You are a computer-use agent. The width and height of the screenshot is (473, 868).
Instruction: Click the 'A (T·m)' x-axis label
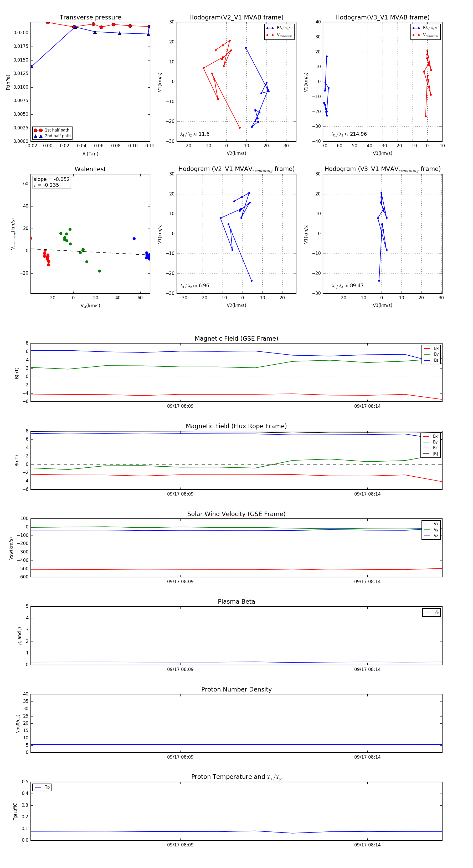90,154
